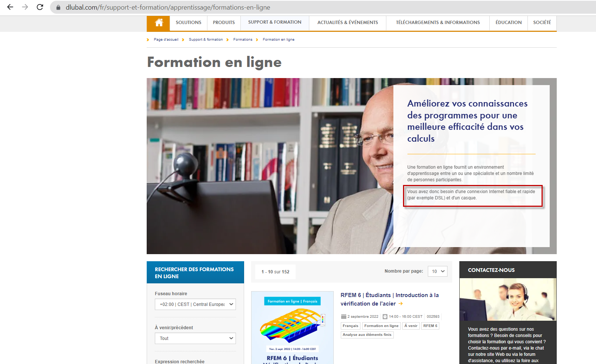596x364 pixels.
Task: Open the À venir/précédent dropdown showing Tout
Action: coord(195,338)
